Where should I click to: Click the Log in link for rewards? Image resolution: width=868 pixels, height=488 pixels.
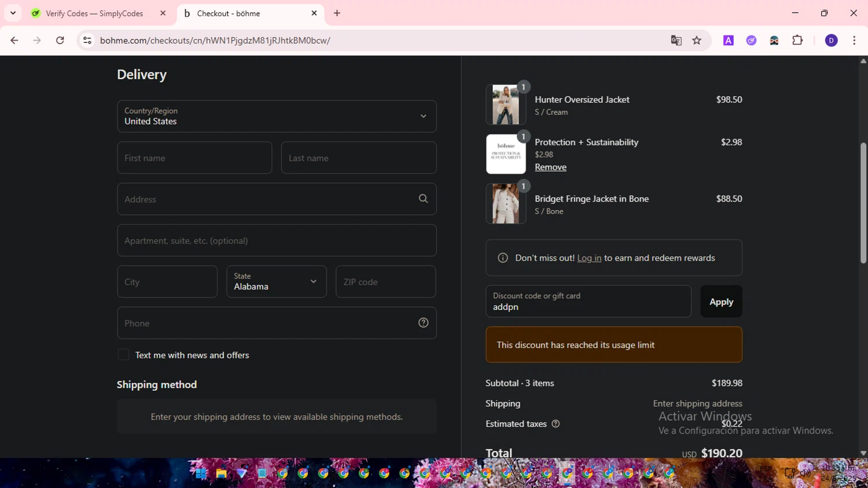(x=589, y=258)
